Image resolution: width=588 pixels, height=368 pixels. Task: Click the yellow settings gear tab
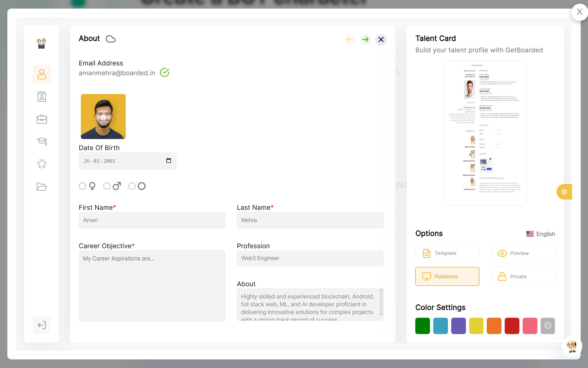point(564,192)
